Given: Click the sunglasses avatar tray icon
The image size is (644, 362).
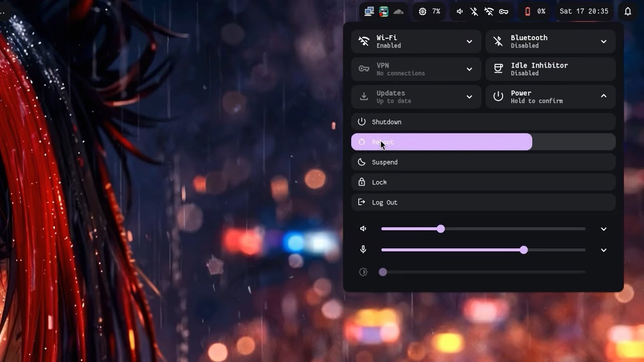Looking at the screenshot, I should [384, 12].
